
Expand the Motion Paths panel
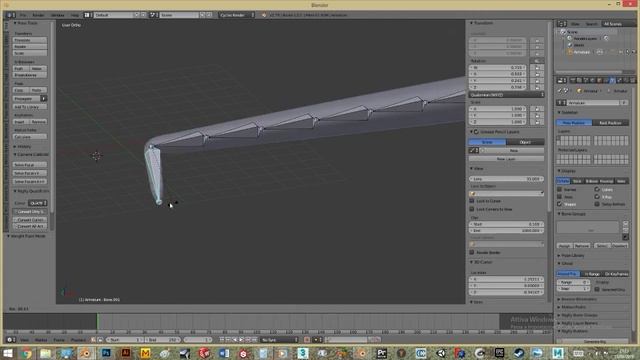(572, 307)
